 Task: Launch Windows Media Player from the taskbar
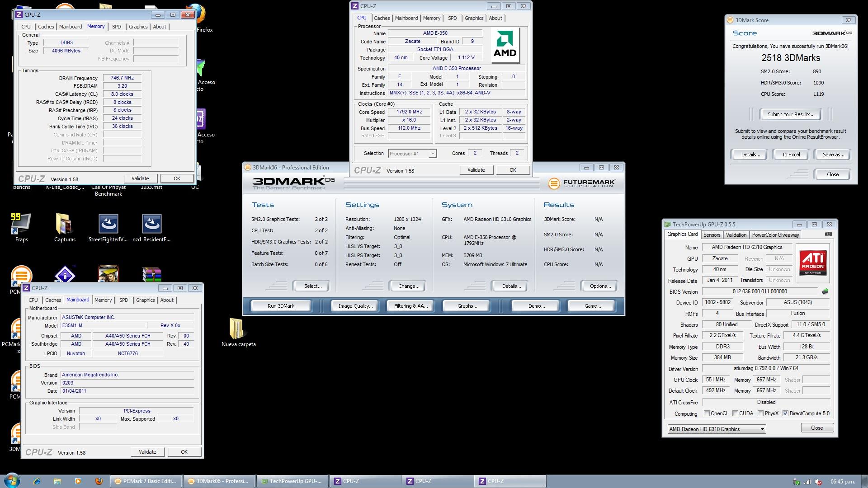pos(78,481)
